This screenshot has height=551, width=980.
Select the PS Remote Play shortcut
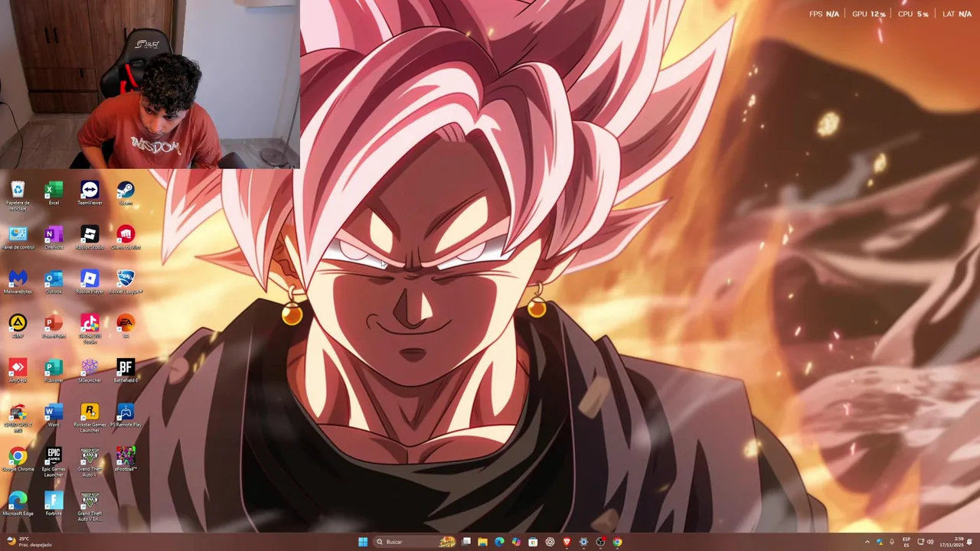coord(126,416)
